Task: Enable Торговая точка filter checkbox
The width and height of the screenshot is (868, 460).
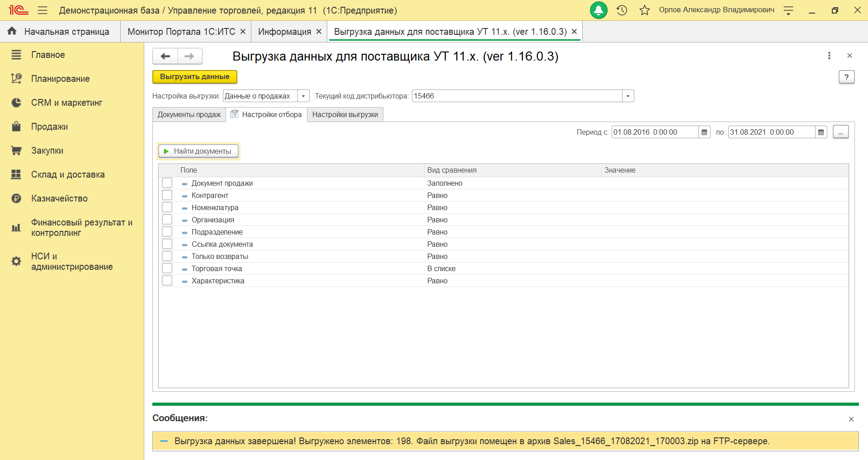Action: tap(167, 268)
